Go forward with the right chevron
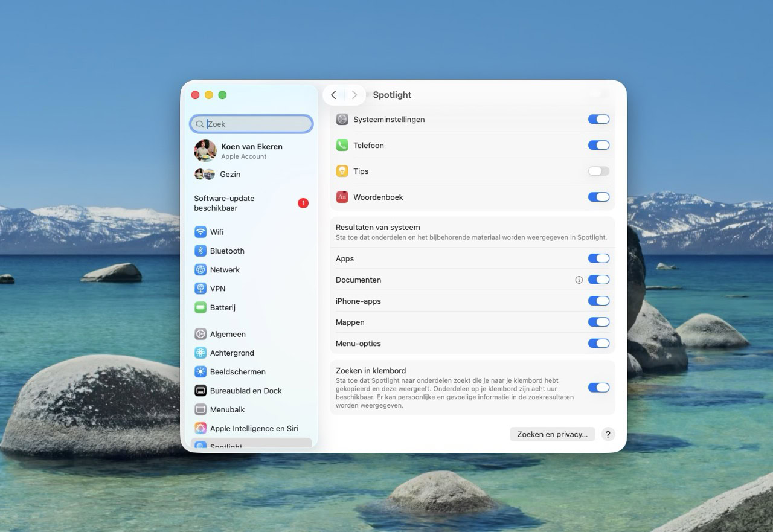This screenshot has width=773, height=532. 354,95
